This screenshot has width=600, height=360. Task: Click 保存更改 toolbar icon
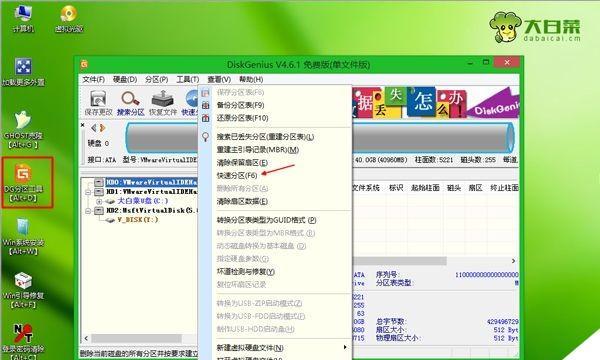point(98,103)
